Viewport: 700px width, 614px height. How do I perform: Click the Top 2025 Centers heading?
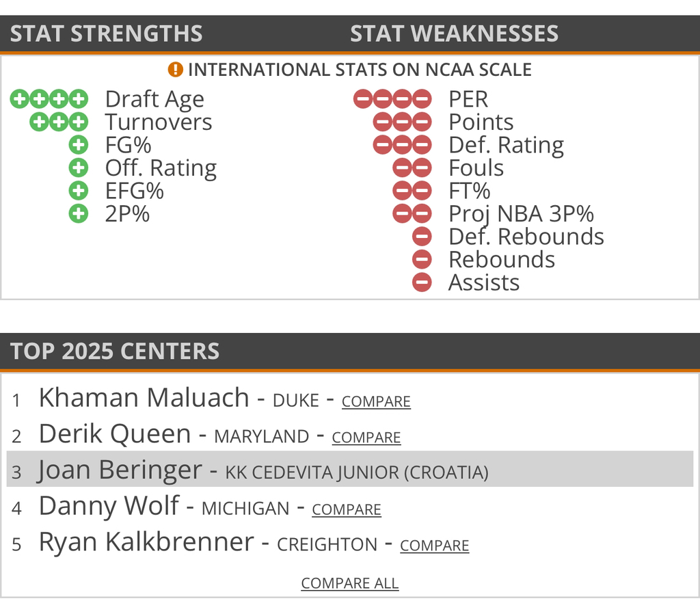115,351
